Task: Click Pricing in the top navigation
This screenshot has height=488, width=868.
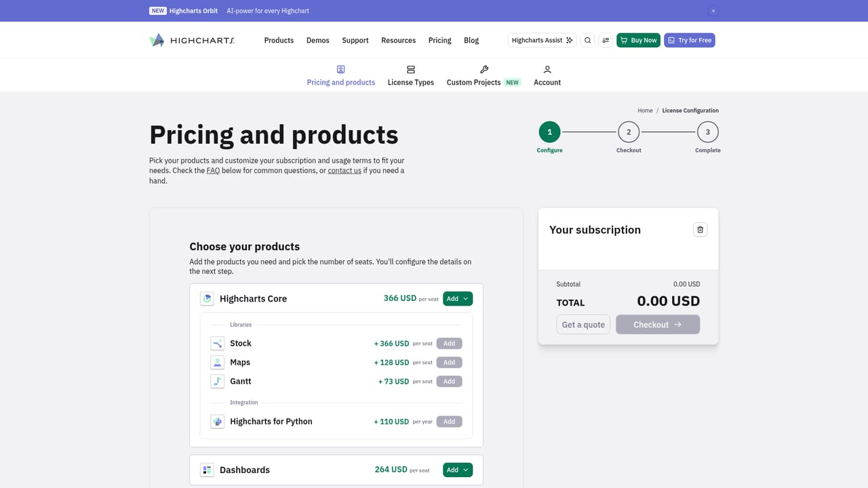Action: coord(439,40)
